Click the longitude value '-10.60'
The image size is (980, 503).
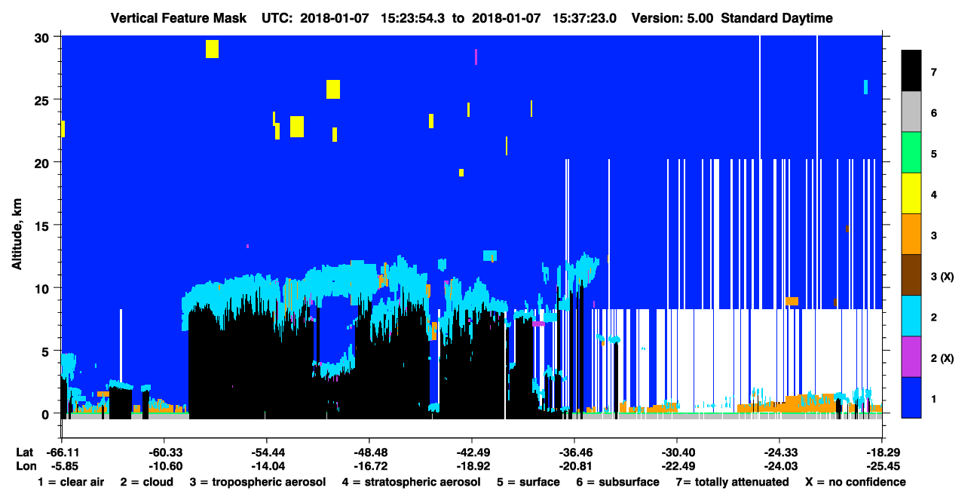(x=164, y=466)
